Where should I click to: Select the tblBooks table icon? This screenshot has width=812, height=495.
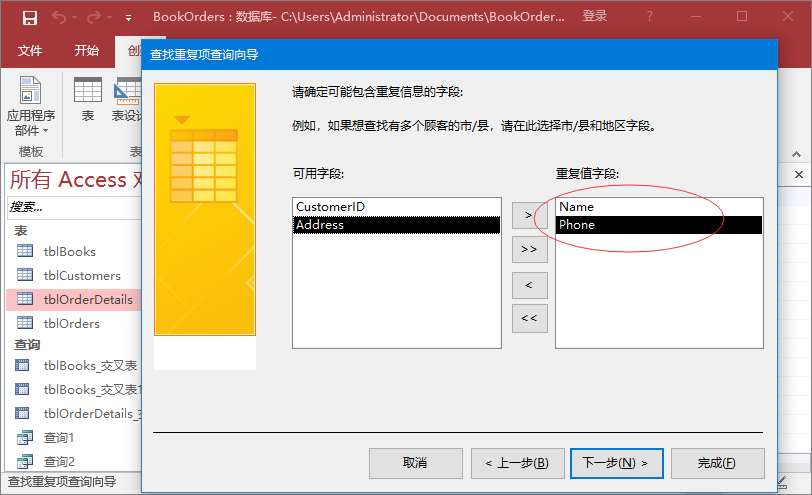coord(25,252)
